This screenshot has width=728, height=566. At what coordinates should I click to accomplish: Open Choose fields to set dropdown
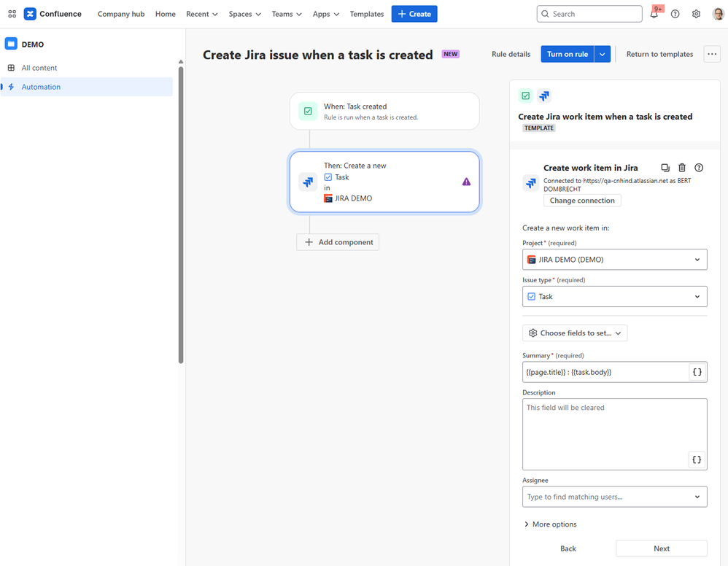(575, 333)
